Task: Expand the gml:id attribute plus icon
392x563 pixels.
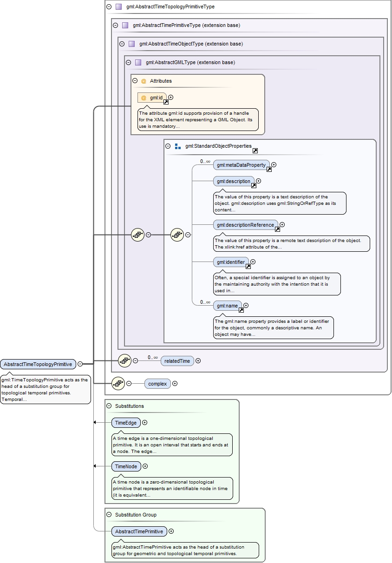Action: tap(171, 98)
